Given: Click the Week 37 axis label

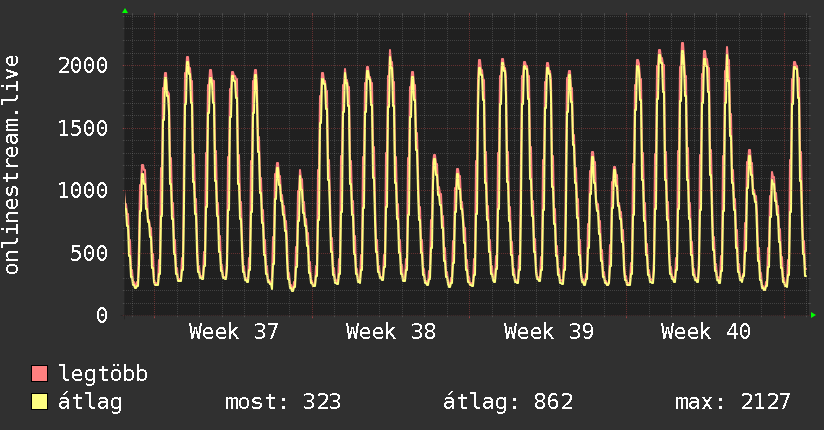Looking at the screenshot, I should (234, 332).
